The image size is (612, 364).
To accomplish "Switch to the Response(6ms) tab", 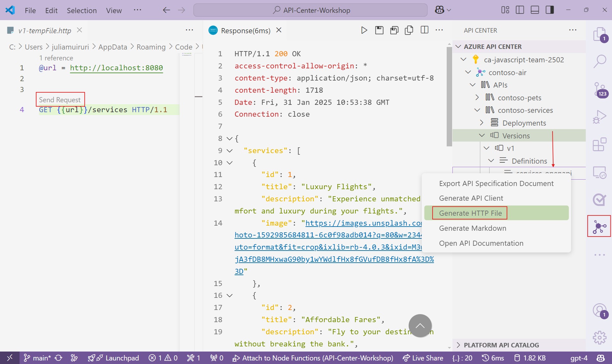I will 246,31.
